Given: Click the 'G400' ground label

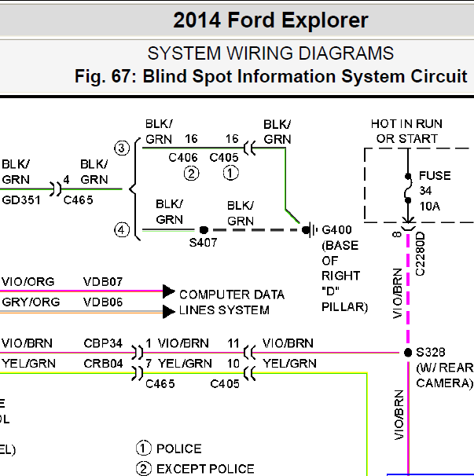Looking at the screenshot, I should [336, 230].
